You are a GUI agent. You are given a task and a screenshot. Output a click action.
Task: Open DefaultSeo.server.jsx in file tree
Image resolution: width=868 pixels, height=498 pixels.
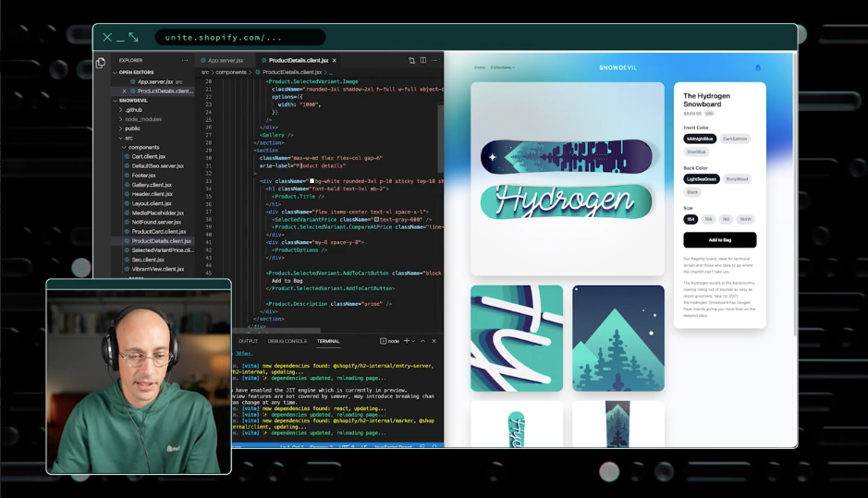(x=158, y=166)
